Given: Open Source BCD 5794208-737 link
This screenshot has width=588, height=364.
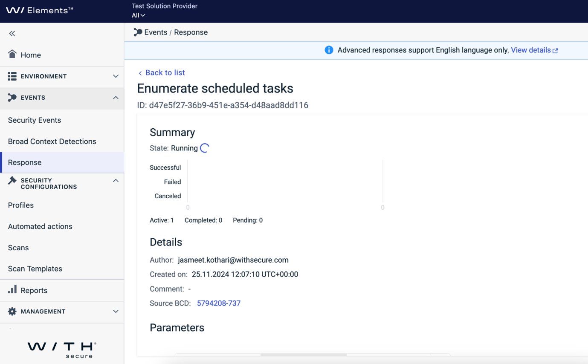Looking at the screenshot, I should click(219, 303).
